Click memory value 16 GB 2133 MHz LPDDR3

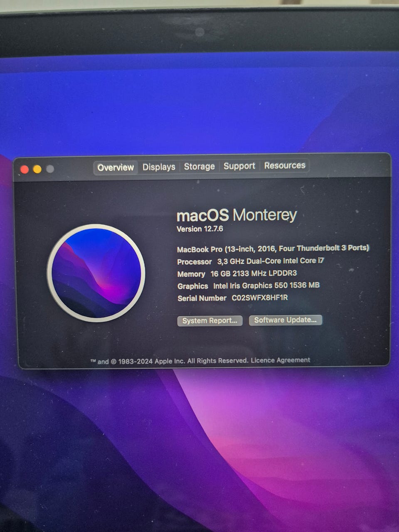[x=254, y=273]
